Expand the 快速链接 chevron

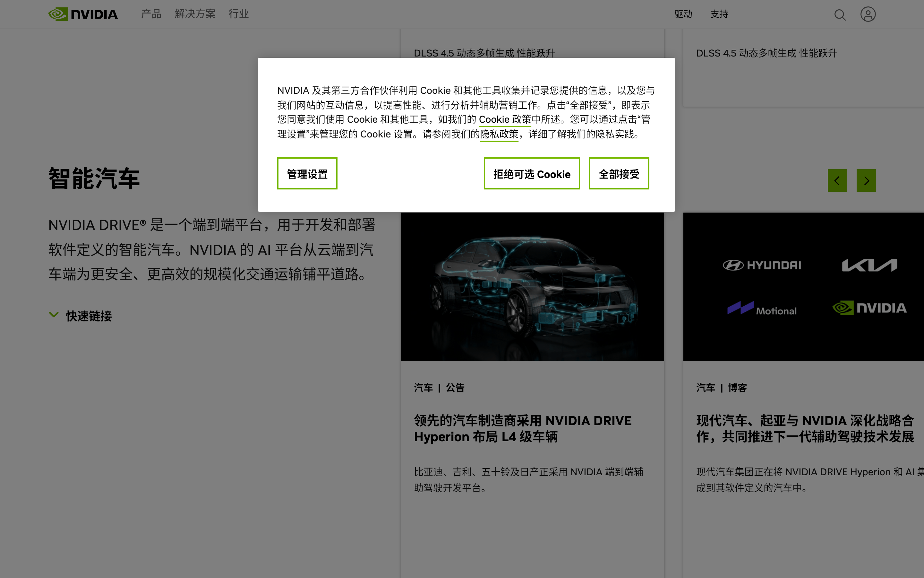54,315
